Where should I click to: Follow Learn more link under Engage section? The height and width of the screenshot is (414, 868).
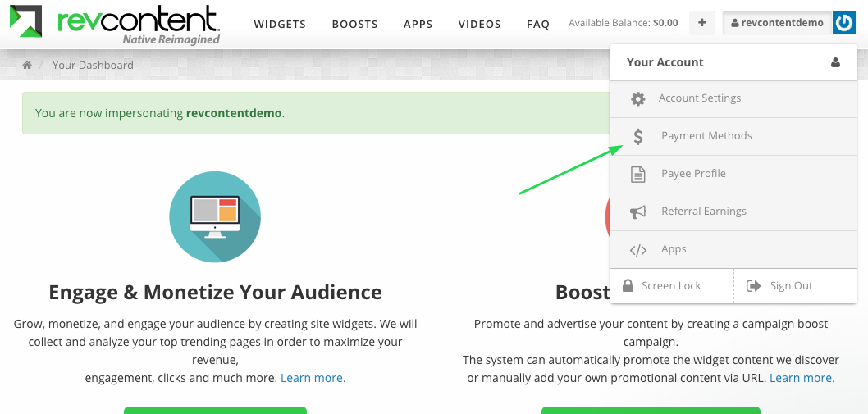pos(313,378)
